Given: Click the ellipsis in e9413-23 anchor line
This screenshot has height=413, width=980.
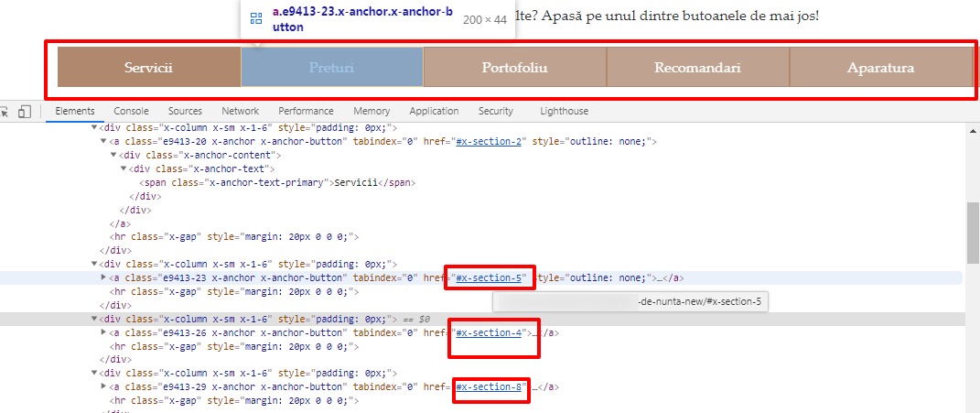Looking at the screenshot, I should tap(658, 277).
